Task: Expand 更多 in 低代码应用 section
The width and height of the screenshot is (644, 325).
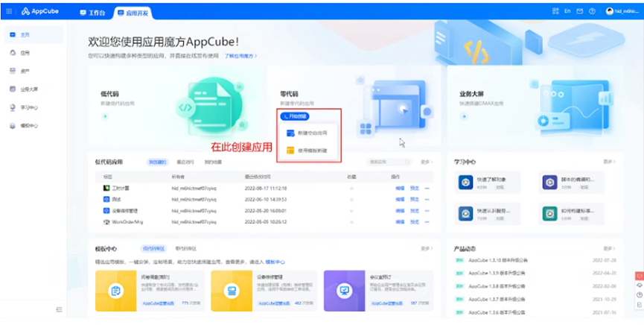Action: coord(427,162)
